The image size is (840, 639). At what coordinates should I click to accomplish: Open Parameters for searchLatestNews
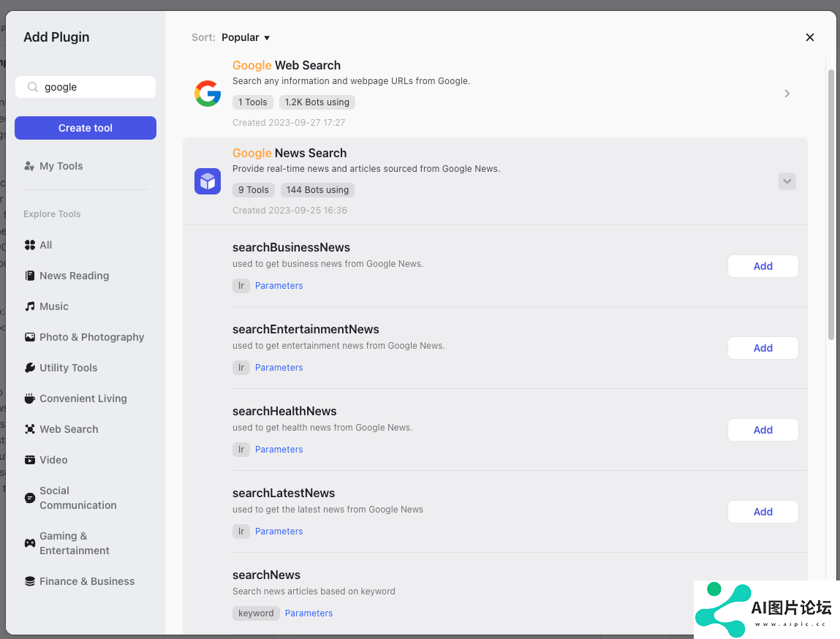279,532
